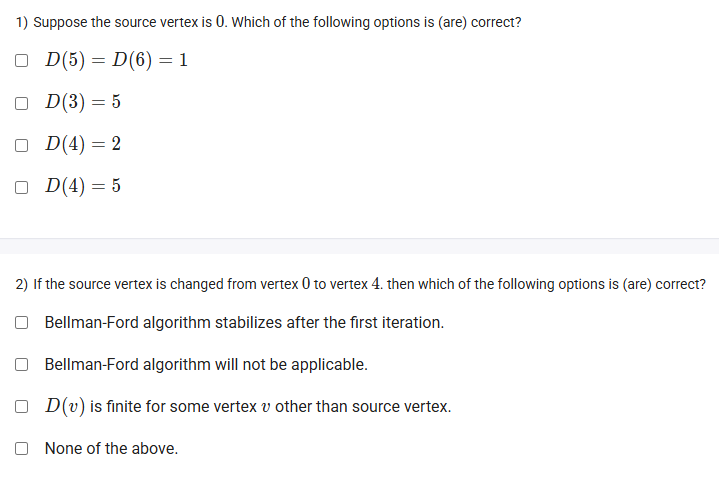Check the D(5) = D(6) = 1 option
Viewport: 719px width, 484px height.
(22, 60)
